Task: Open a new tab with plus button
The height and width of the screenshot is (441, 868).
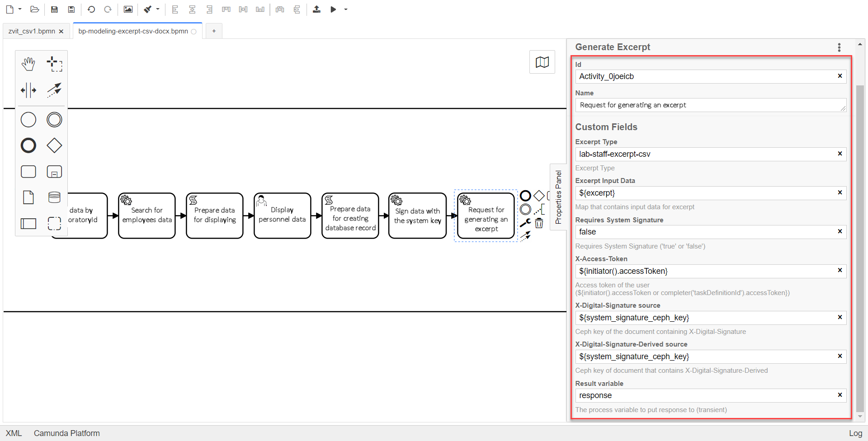Action: click(214, 31)
